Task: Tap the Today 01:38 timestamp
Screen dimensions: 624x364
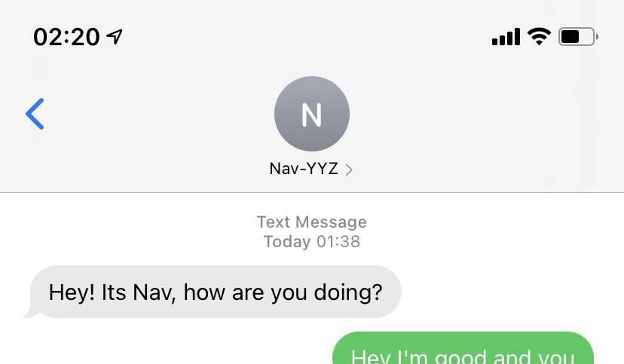Action: coord(312,241)
